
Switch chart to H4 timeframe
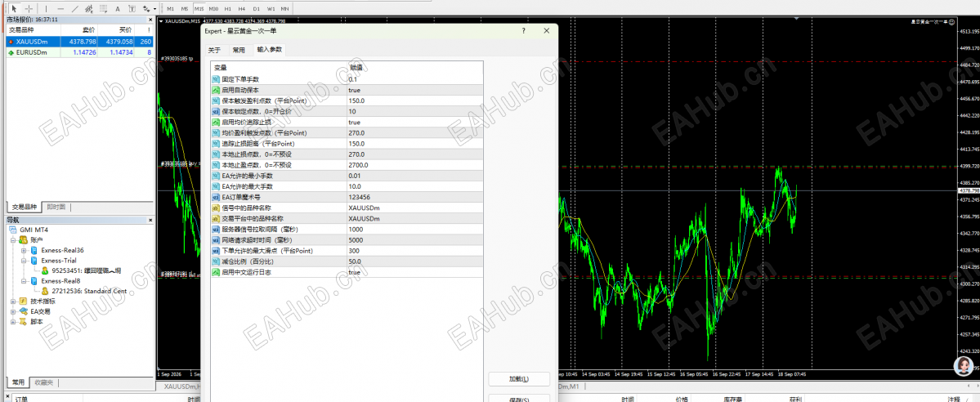[x=242, y=9]
